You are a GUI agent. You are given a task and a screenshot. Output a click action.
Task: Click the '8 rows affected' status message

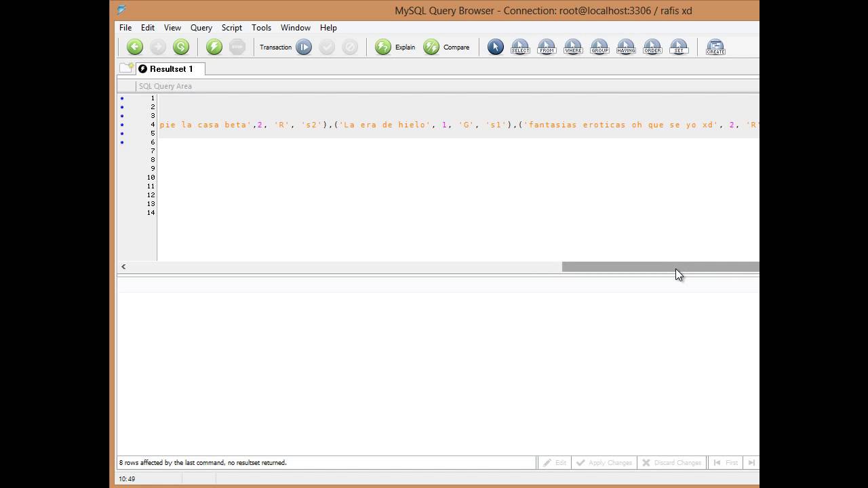(x=203, y=462)
